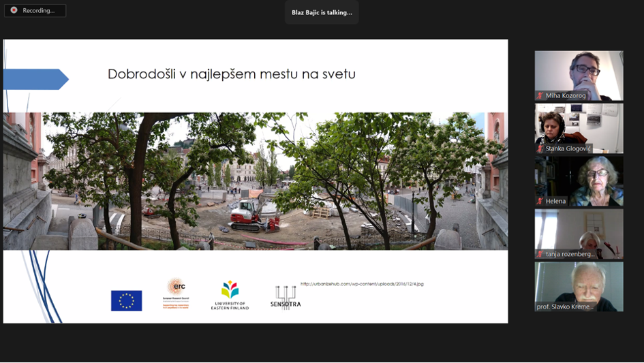This screenshot has height=363, width=644.
Task: Click the tanja rozenberg name label
Action: pos(570,254)
